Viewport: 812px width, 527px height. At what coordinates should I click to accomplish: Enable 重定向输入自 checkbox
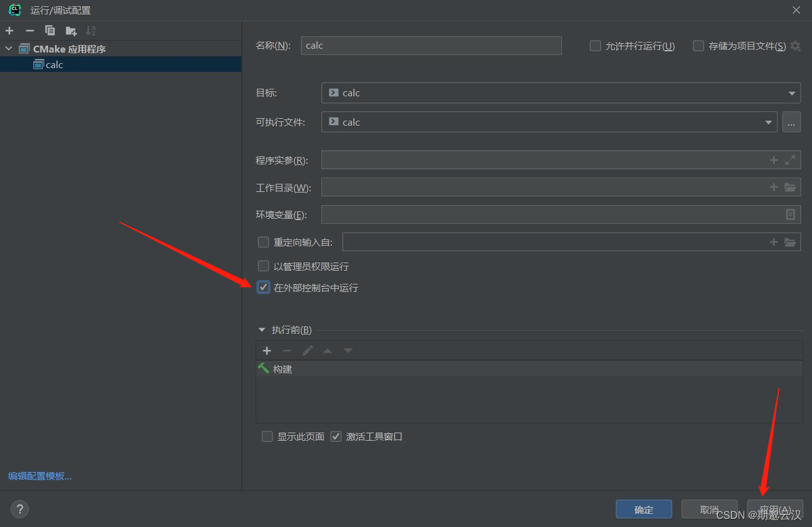pos(263,242)
